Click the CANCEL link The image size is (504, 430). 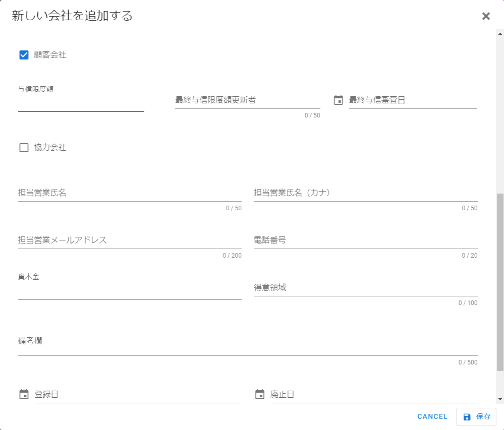pos(432,417)
